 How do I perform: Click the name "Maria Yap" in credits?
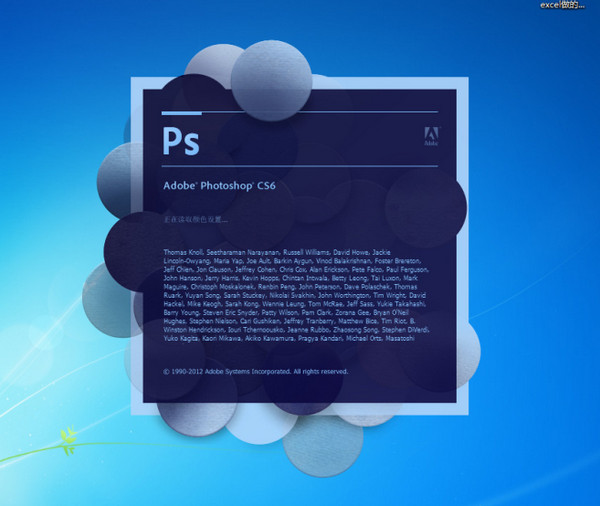point(228,261)
